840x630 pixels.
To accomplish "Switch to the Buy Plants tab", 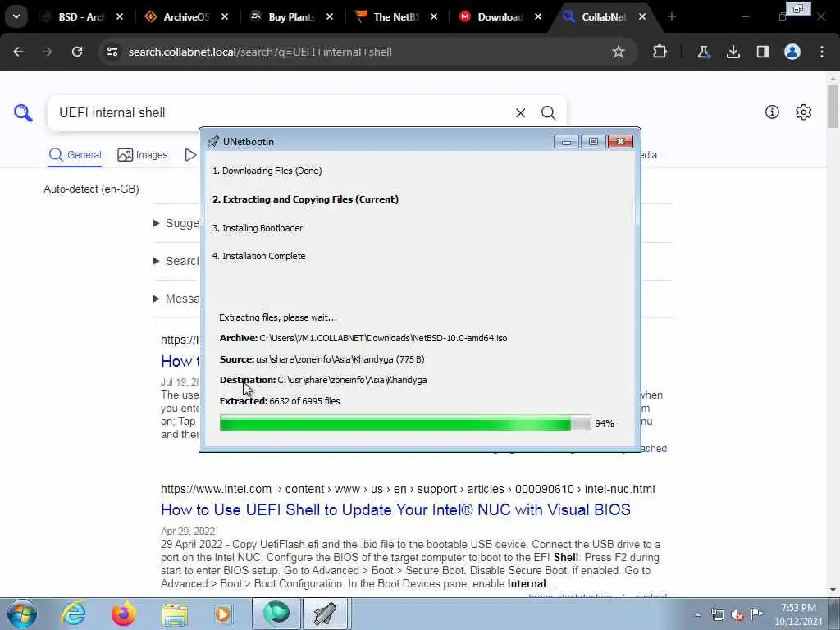I will [291, 17].
